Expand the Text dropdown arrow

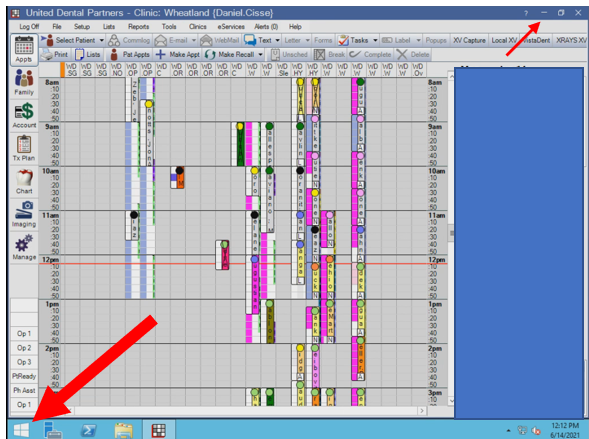277,40
